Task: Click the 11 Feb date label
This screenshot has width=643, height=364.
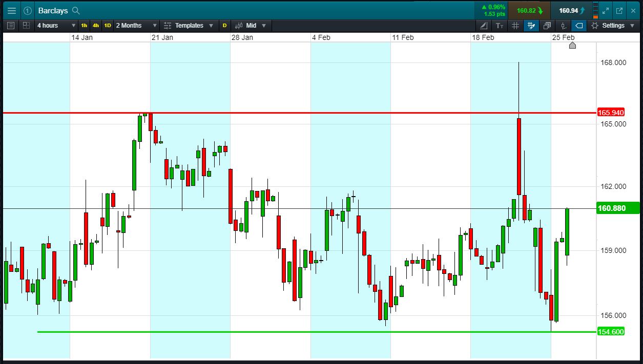Action: (x=403, y=37)
